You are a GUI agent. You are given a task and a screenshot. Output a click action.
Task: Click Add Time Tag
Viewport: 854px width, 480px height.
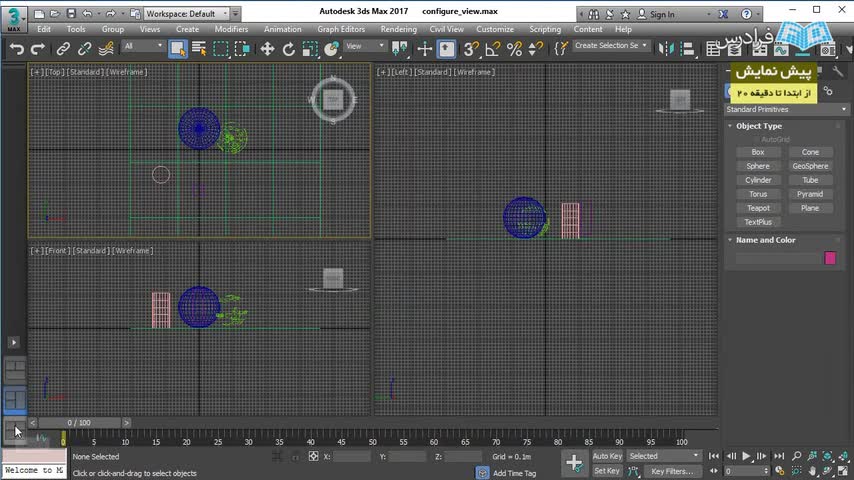pyautogui.click(x=514, y=473)
